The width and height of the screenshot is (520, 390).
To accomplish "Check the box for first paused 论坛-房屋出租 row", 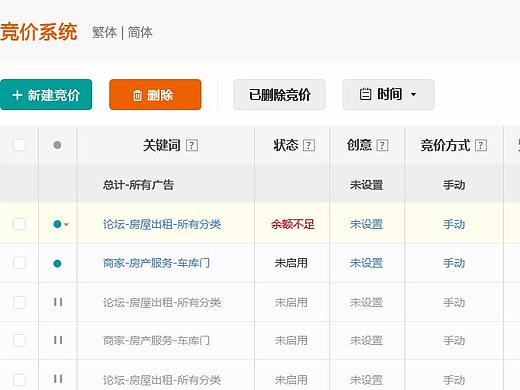I will coord(19,302).
